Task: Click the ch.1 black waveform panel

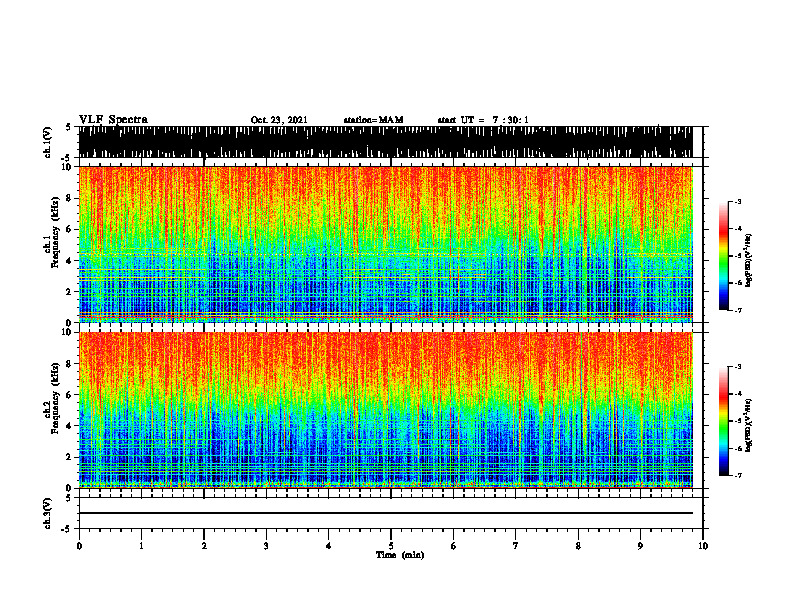Action: 385,142
